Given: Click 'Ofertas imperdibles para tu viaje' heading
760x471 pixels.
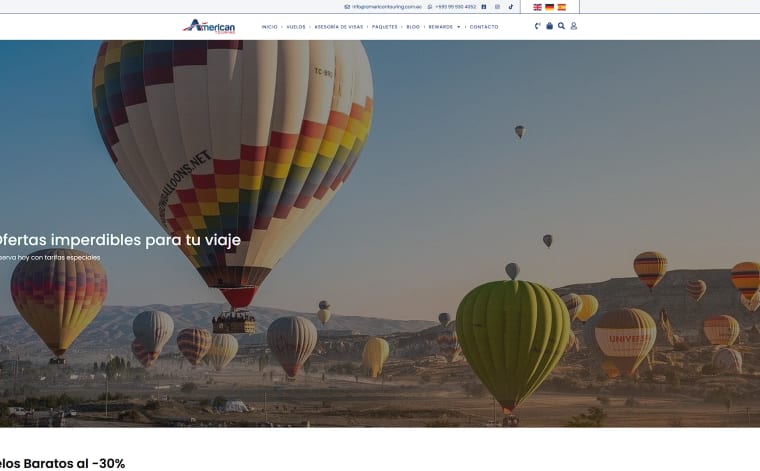Looking at the screenshot, I should pyautogui.click(x=119, y=240).
